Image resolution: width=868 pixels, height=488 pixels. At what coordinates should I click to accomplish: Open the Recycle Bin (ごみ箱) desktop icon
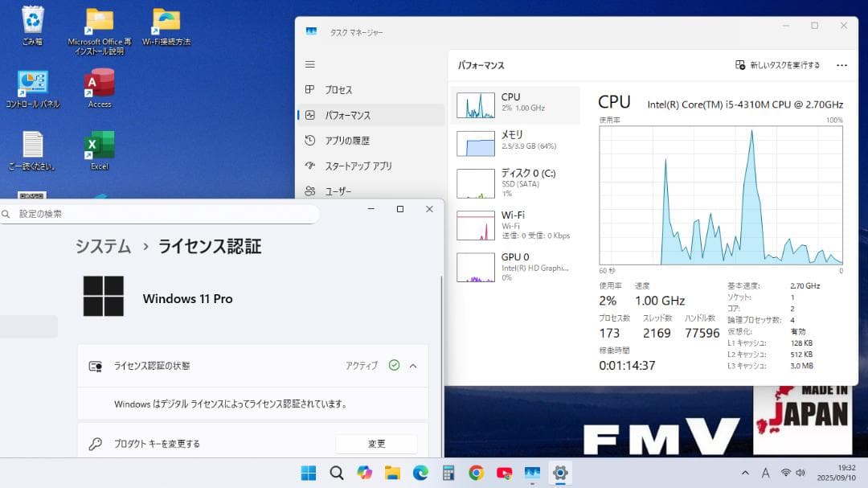[x=33, y=25]
